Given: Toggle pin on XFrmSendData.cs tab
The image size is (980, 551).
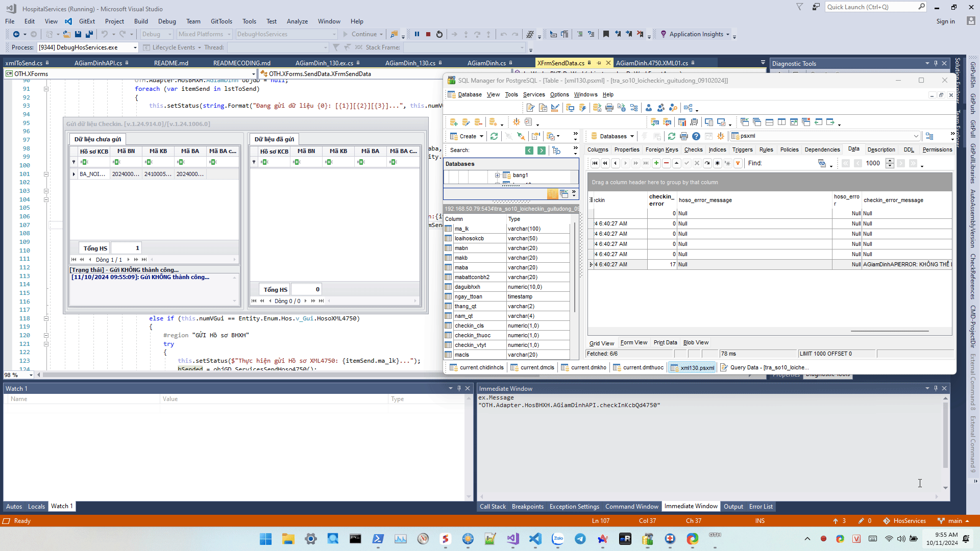Looking at the screenshot, I should point(599,63).
